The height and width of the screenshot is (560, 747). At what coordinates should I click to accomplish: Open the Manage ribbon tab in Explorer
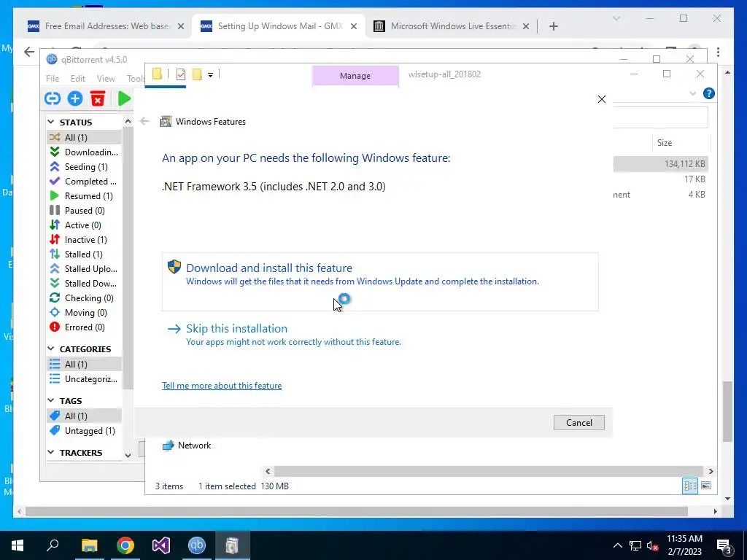[355, 76]
